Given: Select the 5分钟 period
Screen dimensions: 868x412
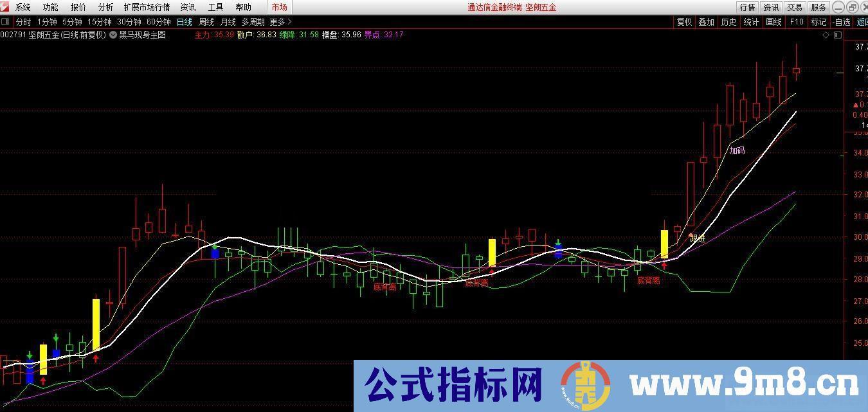Looking at the screenshot, I should [x=72, y=22].
